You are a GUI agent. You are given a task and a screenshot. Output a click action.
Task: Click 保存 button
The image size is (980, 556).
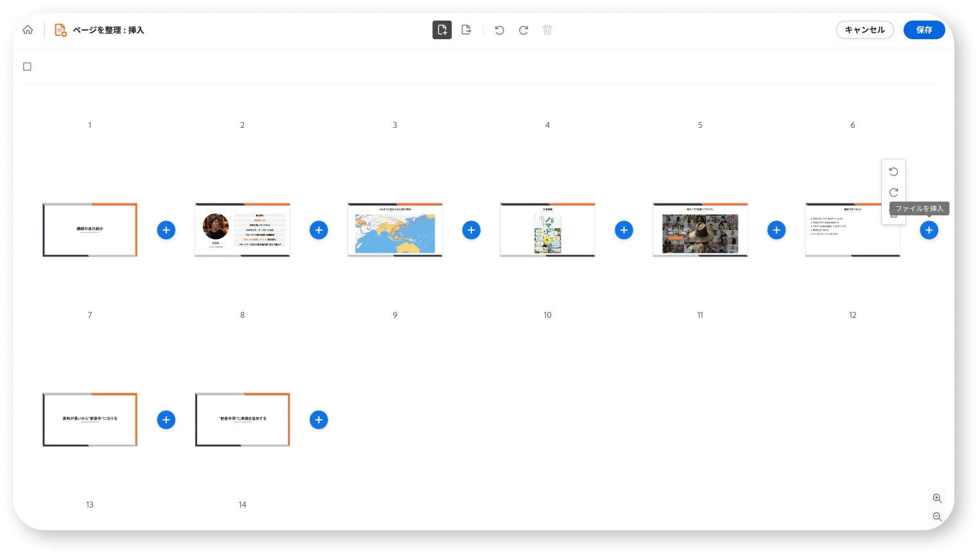[x=924, y=30]
